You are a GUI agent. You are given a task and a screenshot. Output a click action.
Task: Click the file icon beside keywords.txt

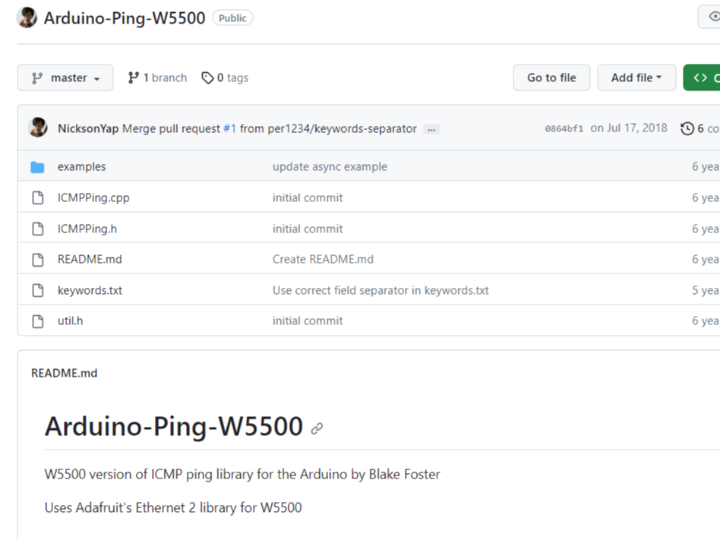click(x=38, y=290)
